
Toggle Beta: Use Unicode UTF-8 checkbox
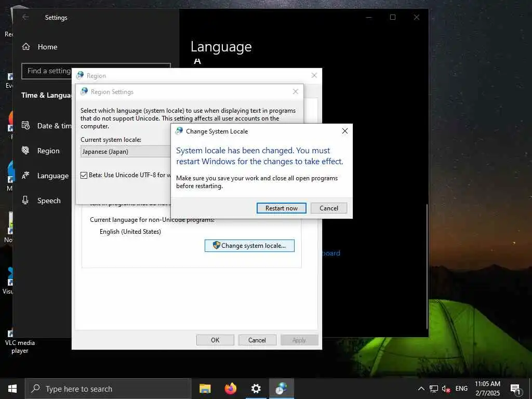84,175
